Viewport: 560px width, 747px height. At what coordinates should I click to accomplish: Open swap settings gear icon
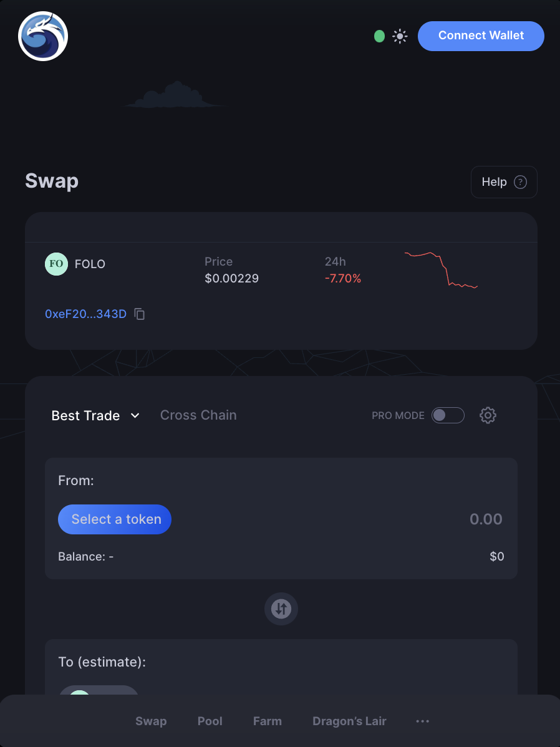(488, 415)
